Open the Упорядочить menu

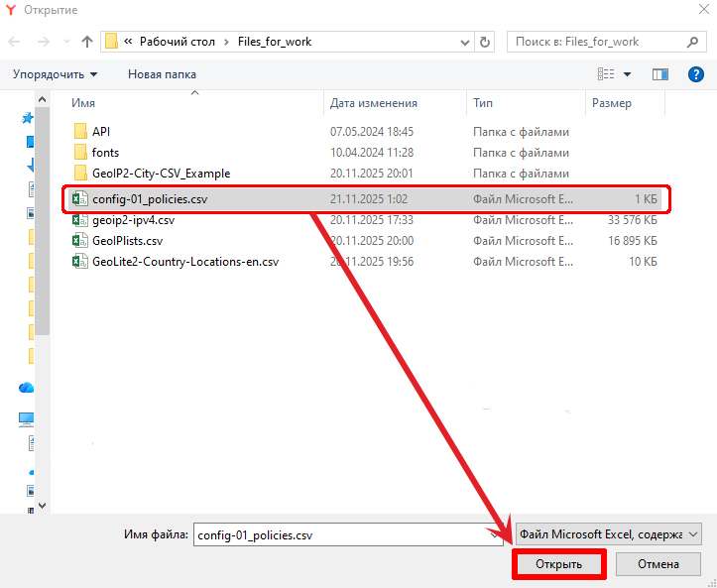55,74
